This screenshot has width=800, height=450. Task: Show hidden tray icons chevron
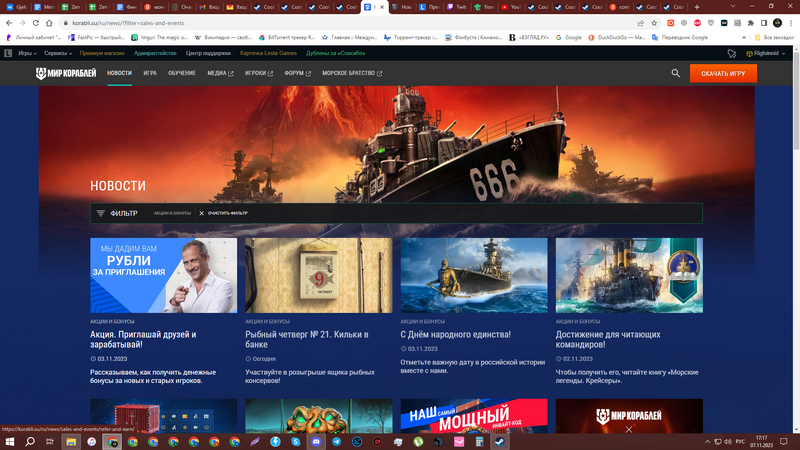707,441
